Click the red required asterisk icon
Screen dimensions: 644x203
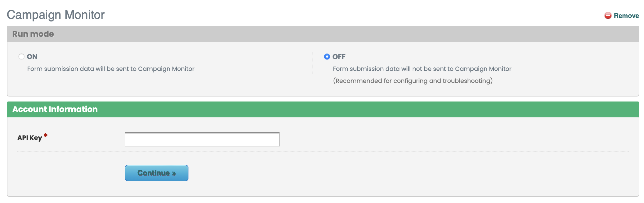click(x=45, y=135)
